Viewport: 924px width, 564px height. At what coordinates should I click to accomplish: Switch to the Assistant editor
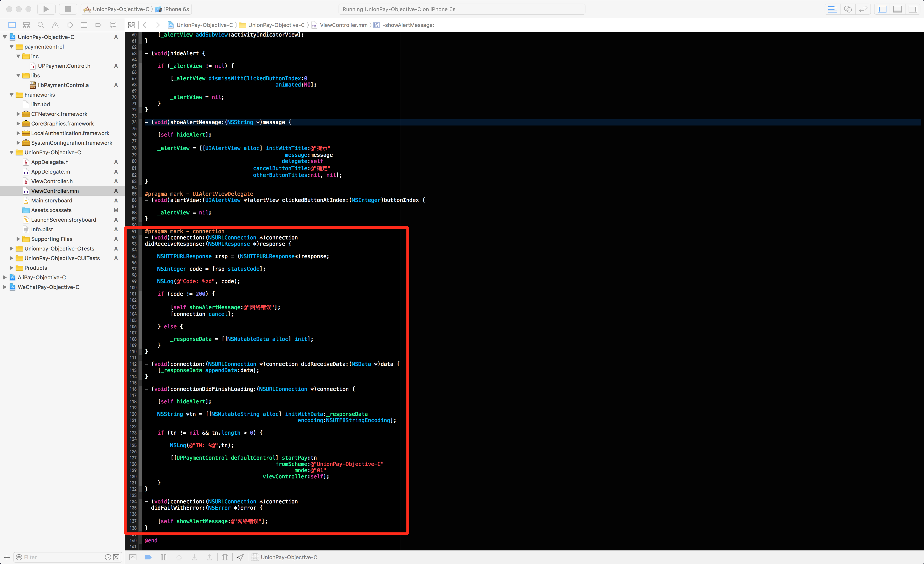point(847,9)
